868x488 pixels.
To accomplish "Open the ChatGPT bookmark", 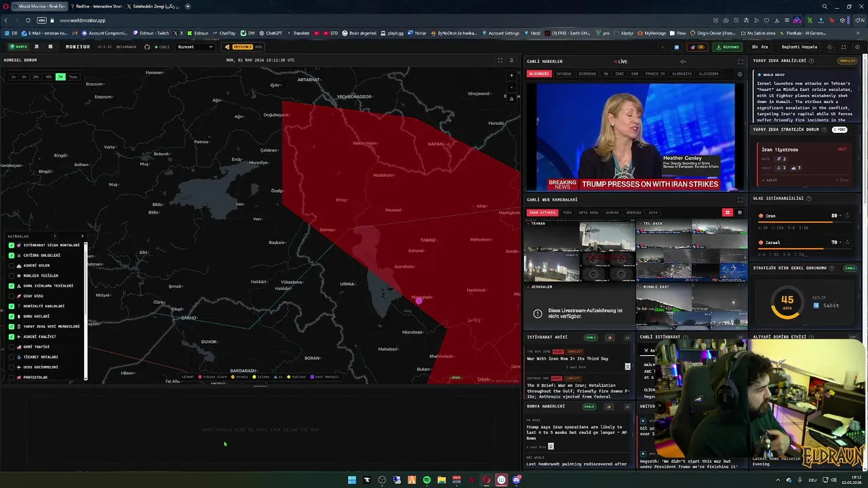I will coord(271,33).
